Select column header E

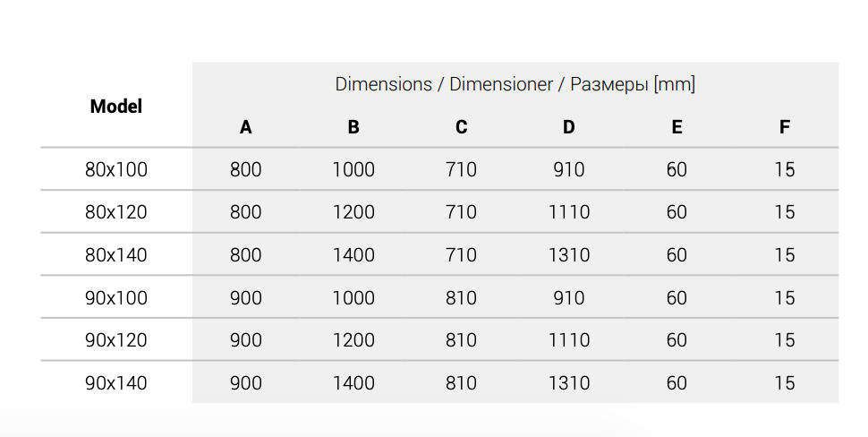(677, 127)
